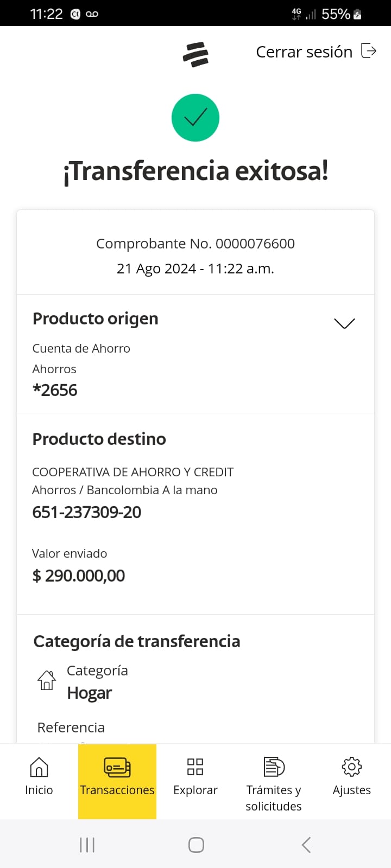Tap the Trámites y solicitudes document icon
This screenshot has height=868, width=391.
click(x=274, y=767)
